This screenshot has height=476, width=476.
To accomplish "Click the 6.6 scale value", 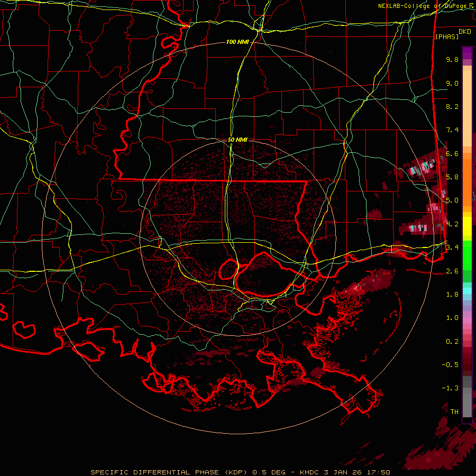I will click(x=452, y=153).
